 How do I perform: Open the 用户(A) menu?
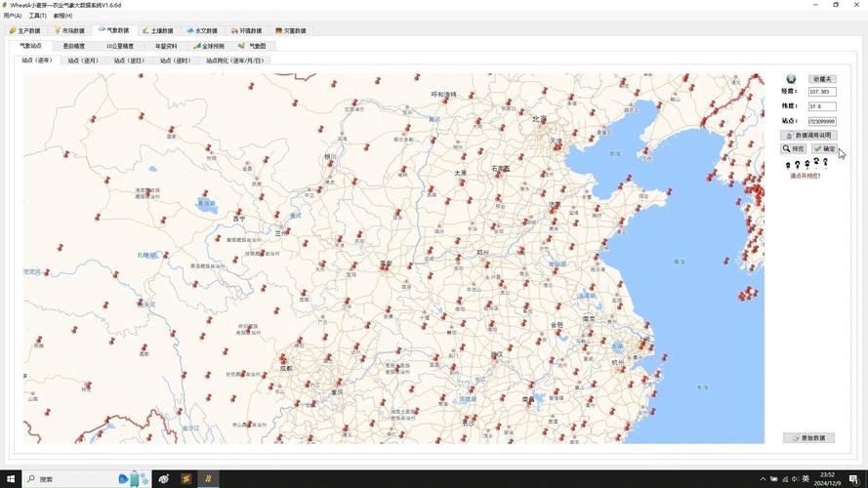12,16
